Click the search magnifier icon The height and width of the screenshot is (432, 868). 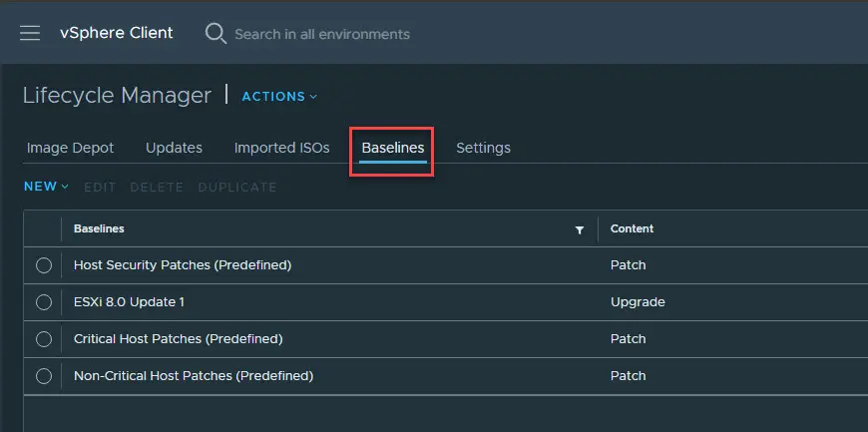[x=216, y=33]
